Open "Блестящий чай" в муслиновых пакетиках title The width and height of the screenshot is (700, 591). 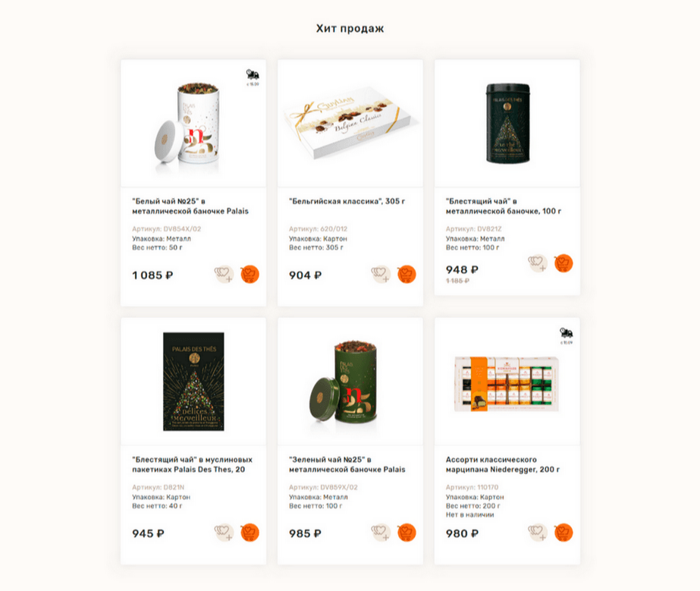click(x=192, y=464)
